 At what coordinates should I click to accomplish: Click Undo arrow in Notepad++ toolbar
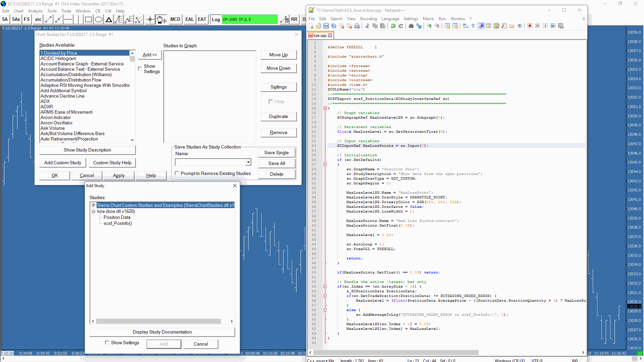(393, 26)
